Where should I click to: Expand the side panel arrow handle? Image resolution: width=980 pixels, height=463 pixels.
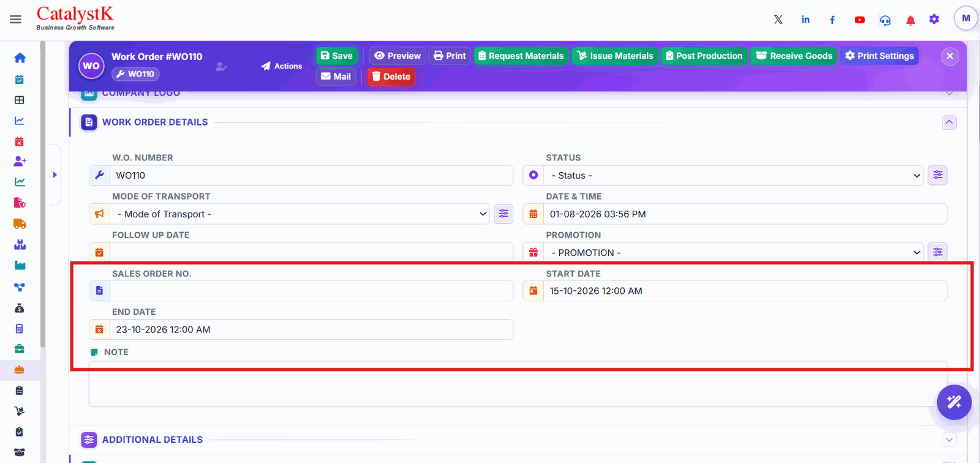[x=55, y=175]
